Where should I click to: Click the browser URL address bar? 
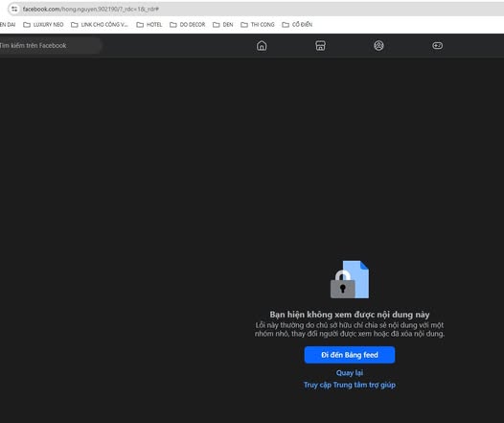(x=257, y=9)
